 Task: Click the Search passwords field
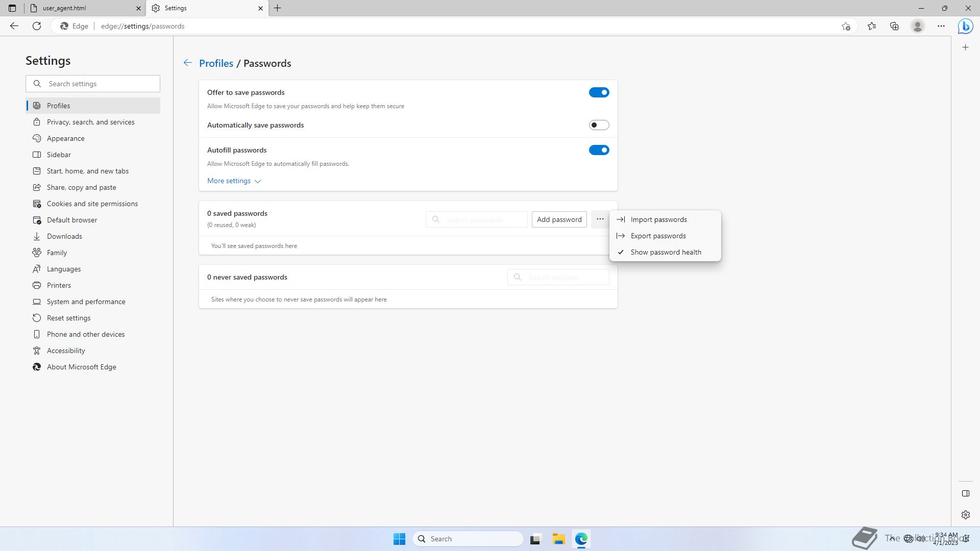476,219
